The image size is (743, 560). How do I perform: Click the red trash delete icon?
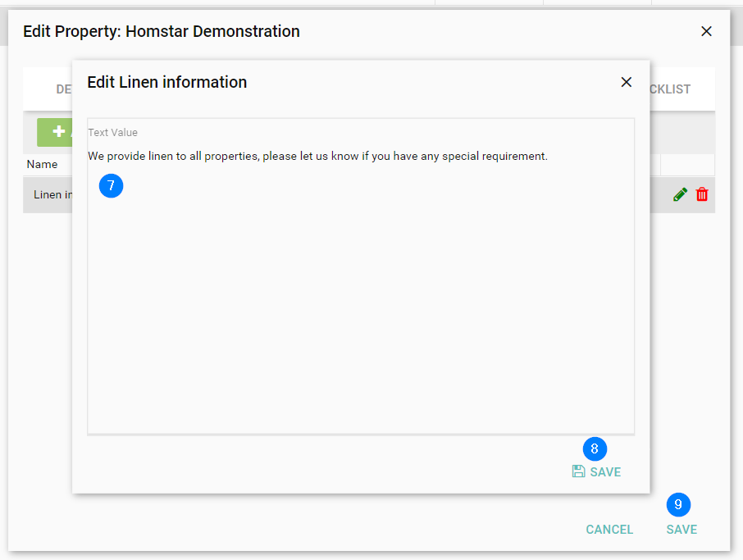[702, 194]
